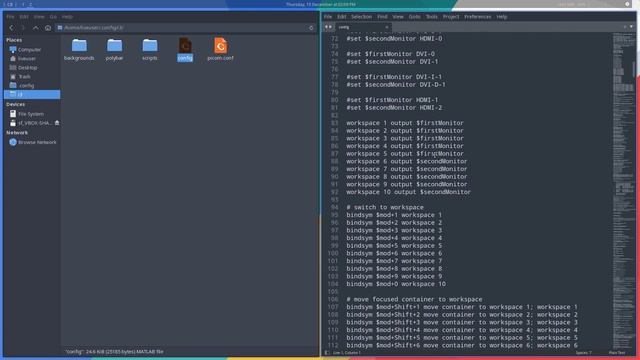The height and width of the screenshot is (360, 640).
Task: Go forward in file manager
Action: click(x=23, y=28)
